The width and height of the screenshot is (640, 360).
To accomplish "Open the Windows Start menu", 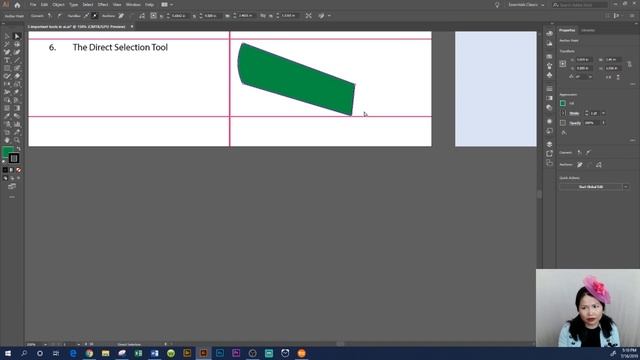I will [x=8, y=353].
